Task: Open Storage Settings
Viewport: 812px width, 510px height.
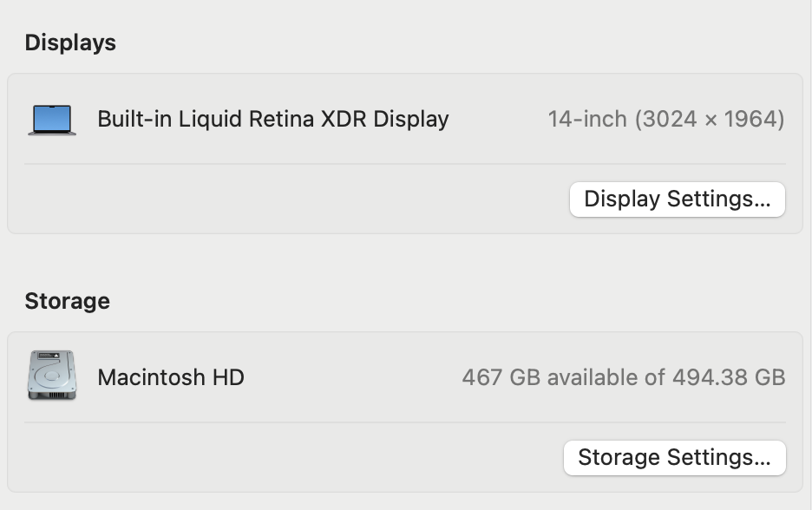Action: [674, 458]
